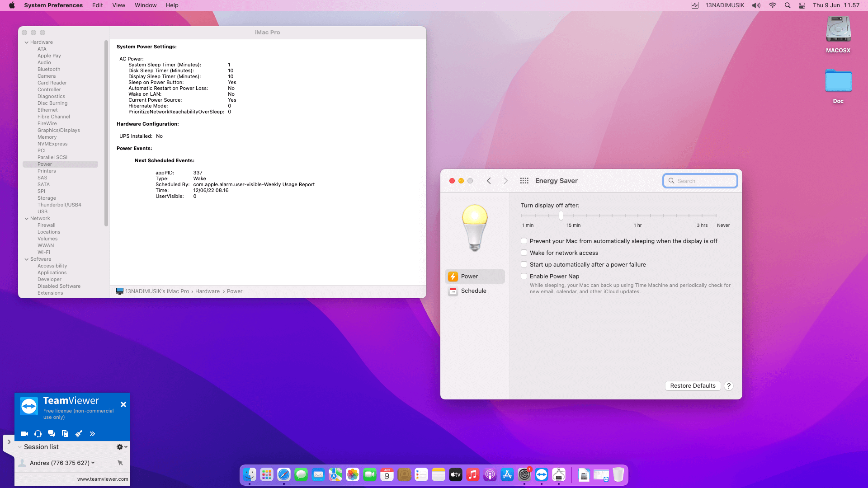Screen dimensions: 868x488
Task: Open the Andres session dropdown arrow
Action: click(93, 463)
